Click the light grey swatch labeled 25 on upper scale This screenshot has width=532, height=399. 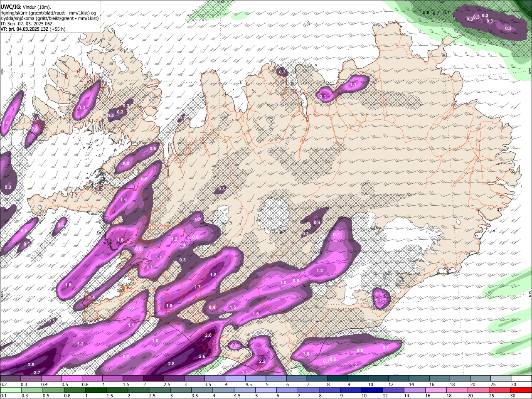[501, 378]
